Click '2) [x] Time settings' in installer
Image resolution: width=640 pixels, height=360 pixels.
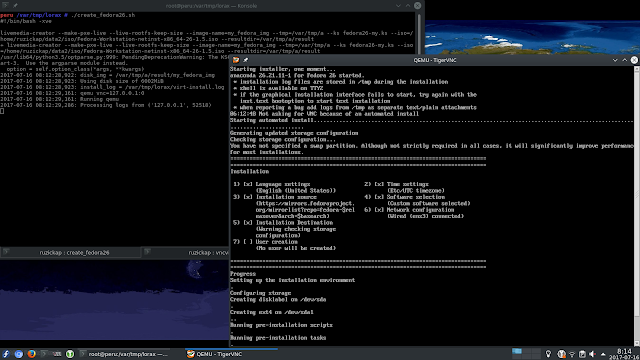(x=396, y=184)
